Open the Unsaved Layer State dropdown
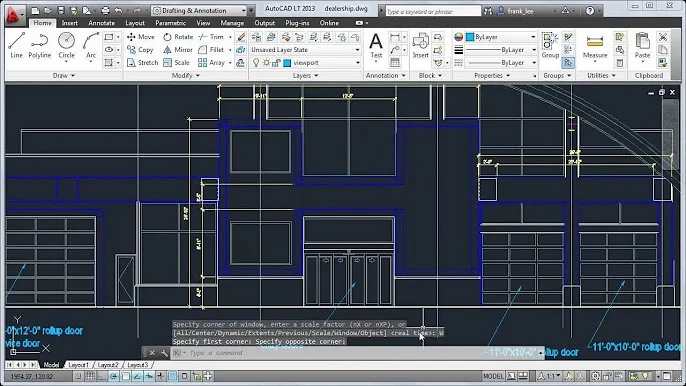The image size is (686, 386). click(x=305, y=50)
